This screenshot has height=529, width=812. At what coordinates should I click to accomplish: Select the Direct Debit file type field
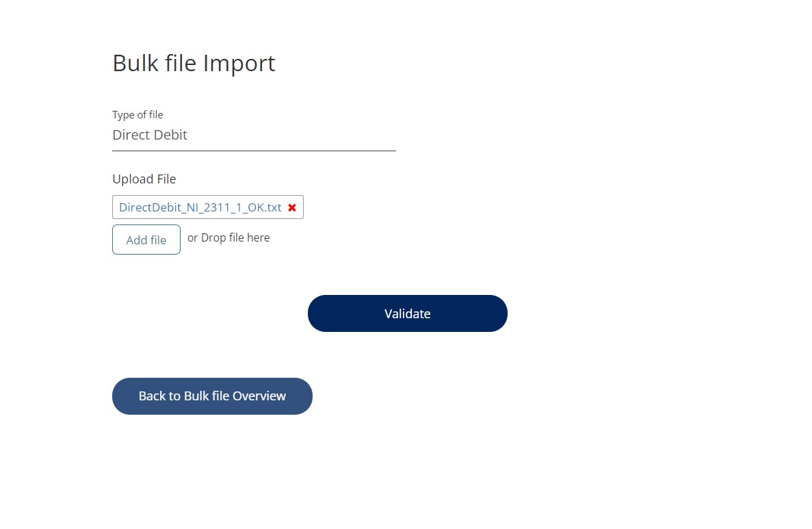253,136
